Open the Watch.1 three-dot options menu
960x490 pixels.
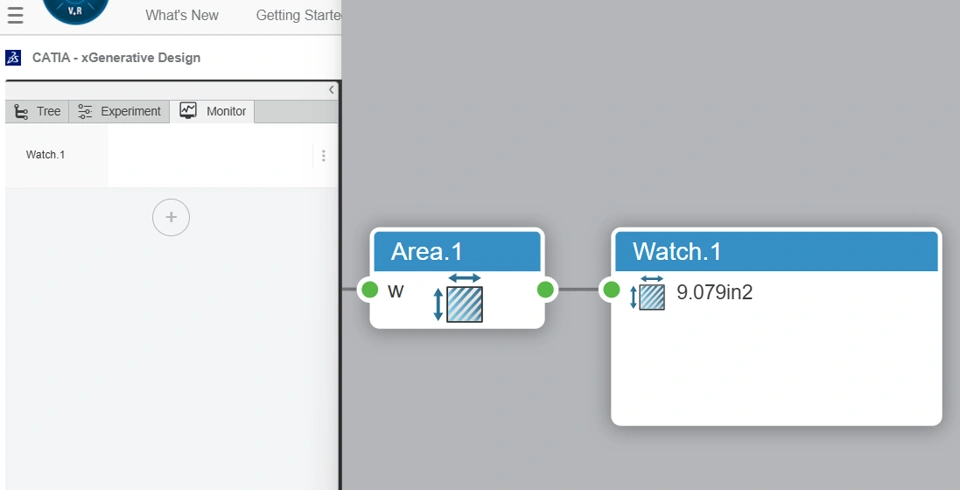323,156
